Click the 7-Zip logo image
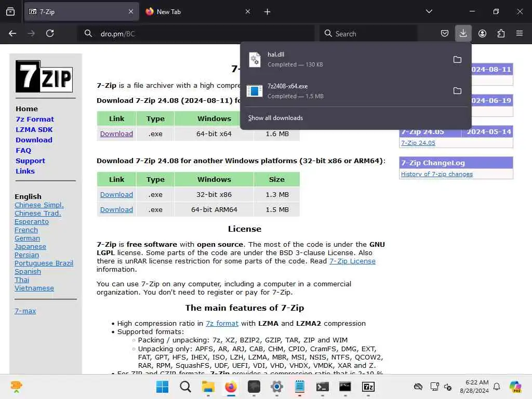The width and height of the screenshot is (532, 399). click(44, 76)
